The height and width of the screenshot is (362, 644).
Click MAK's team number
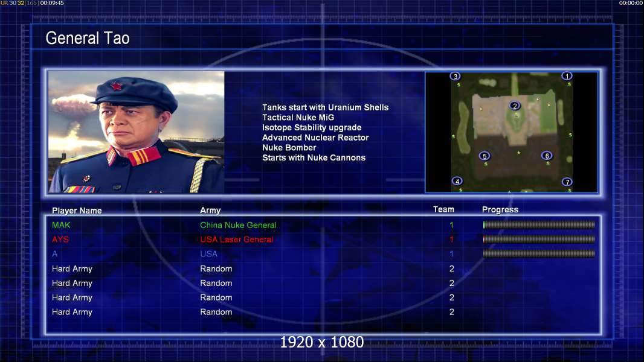[451, 225]
